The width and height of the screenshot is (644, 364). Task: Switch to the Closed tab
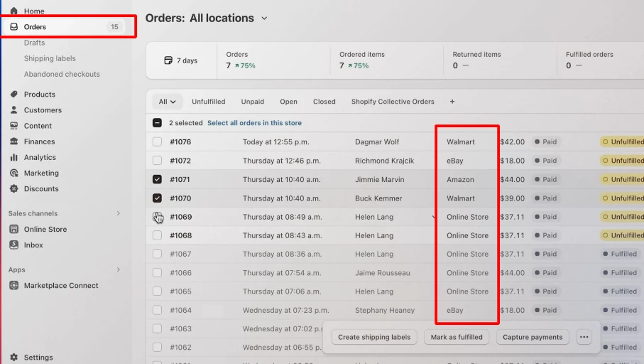(x=324, y=102)
